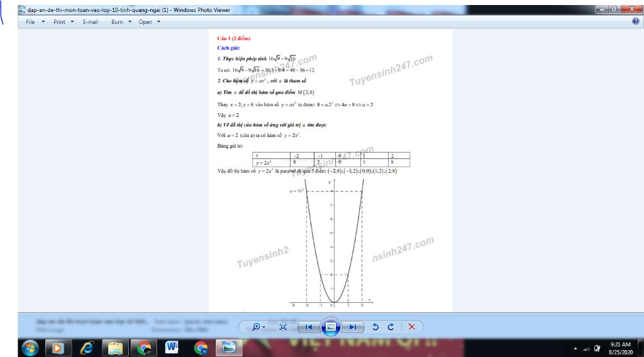
Task: Open Photo Viewer help icon
Action: point(635,21)
